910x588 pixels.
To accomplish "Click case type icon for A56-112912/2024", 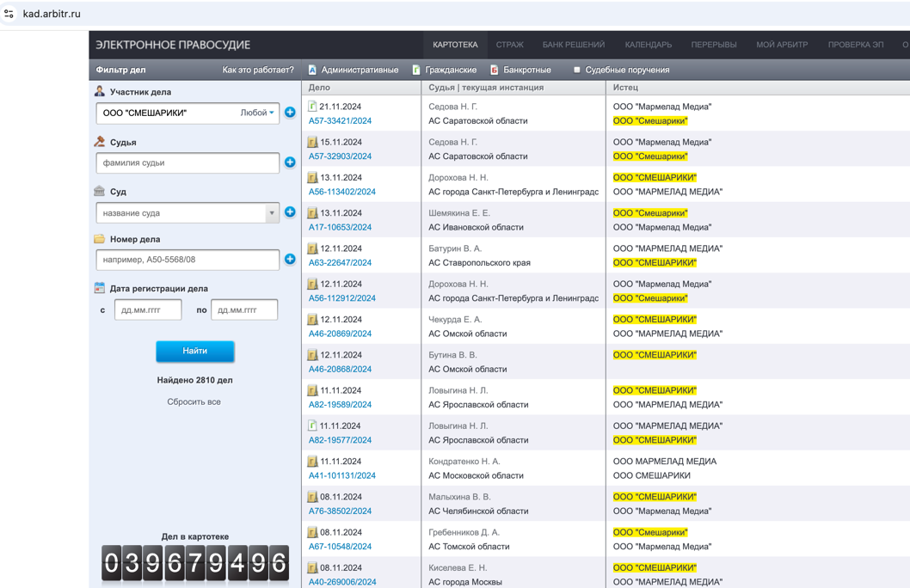I will pos(312,284).
